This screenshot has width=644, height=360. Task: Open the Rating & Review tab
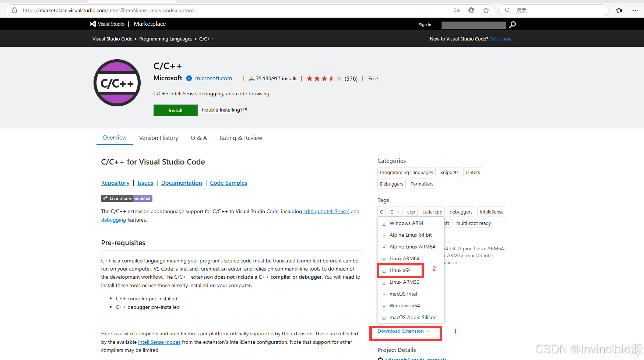pos(241,138)
